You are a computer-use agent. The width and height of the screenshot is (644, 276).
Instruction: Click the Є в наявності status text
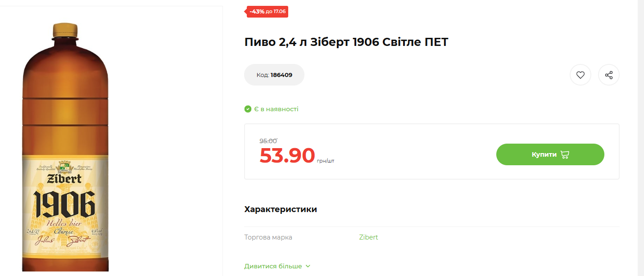(x=276, y=109)
